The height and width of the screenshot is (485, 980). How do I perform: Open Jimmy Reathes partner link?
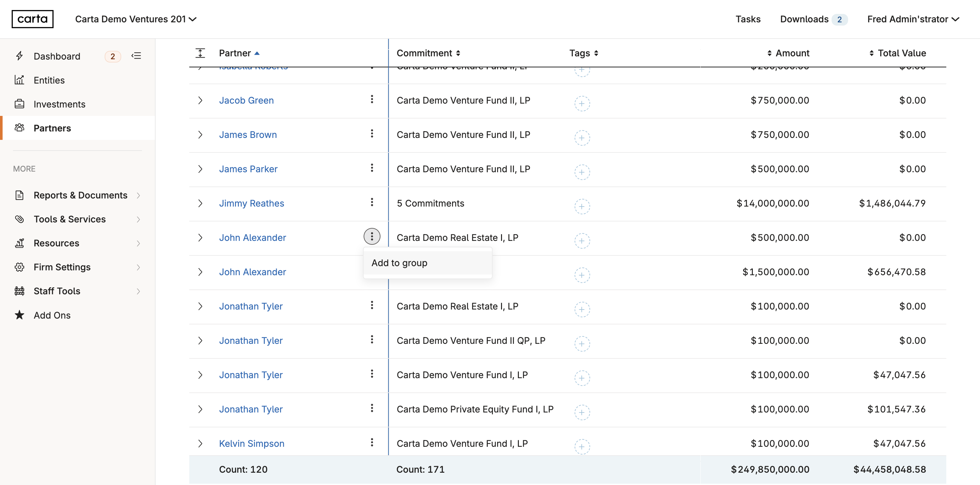coord(251,203)
